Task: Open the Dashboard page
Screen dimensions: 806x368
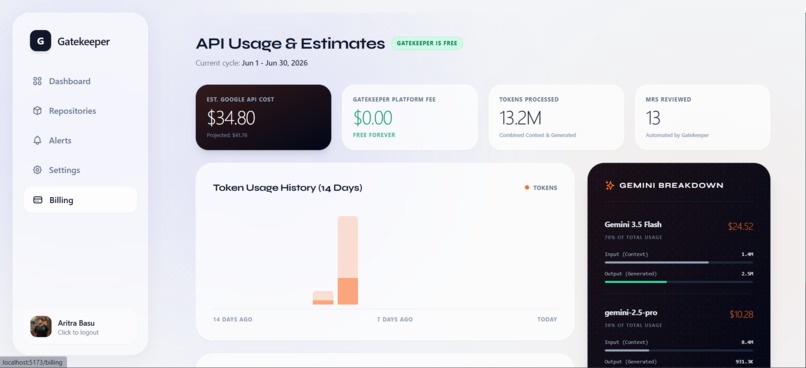Action: [x=80, y=81]
